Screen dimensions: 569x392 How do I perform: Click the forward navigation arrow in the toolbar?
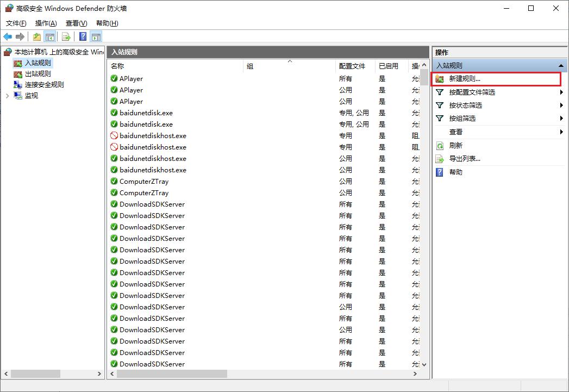point(19,36)
